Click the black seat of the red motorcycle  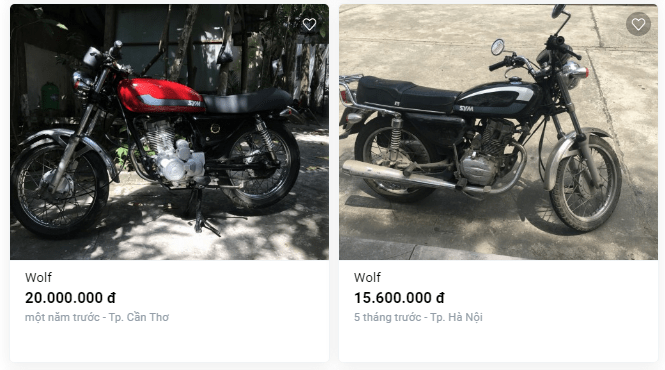click(247, 101)
